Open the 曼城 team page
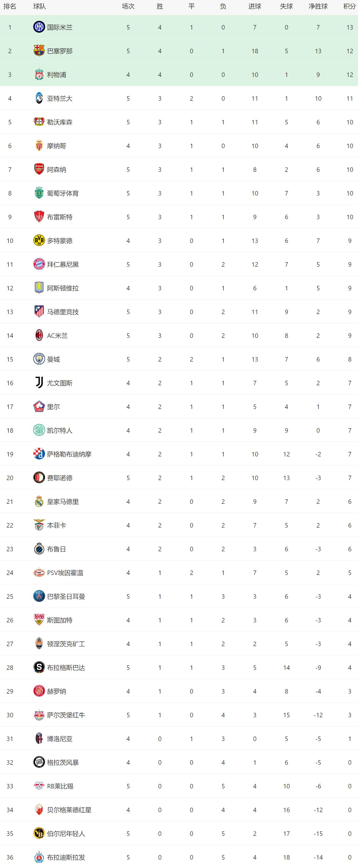This screenshot has width=358, height=868. pos(53,359)
